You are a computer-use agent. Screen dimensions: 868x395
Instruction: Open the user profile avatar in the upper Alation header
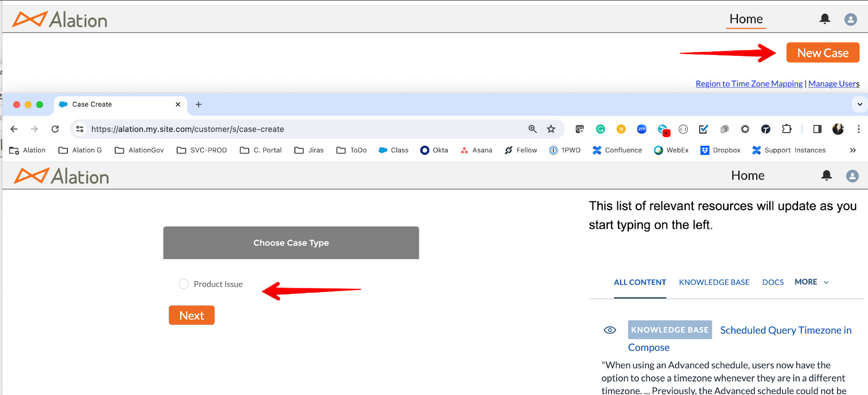click(x=851, y=20)
